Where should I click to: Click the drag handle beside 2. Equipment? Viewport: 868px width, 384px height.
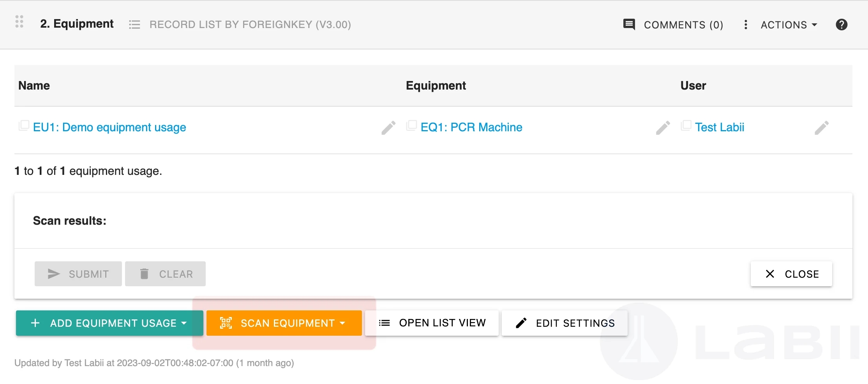pos(19,22)
